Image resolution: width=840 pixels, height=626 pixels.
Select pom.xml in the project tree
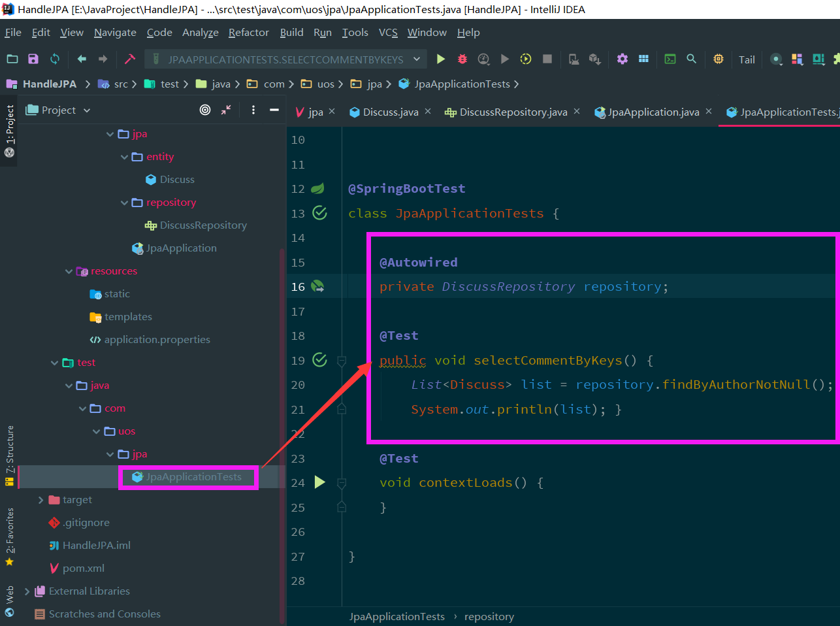(83, 568)
